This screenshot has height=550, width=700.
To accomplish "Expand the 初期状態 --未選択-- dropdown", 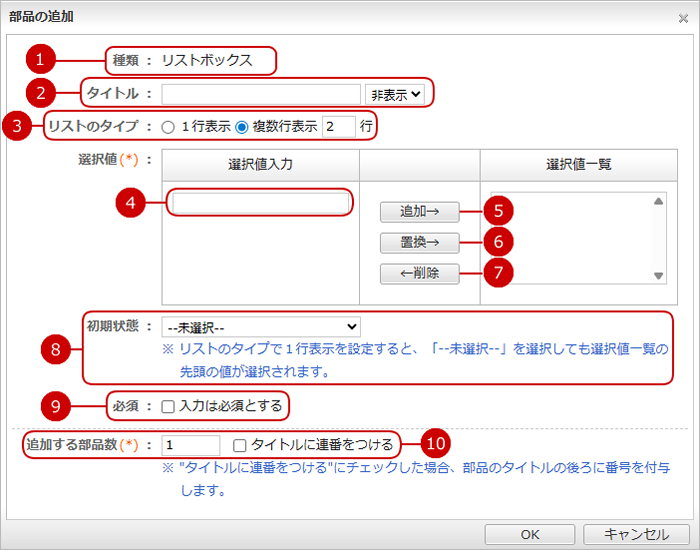I will (260, 326).
